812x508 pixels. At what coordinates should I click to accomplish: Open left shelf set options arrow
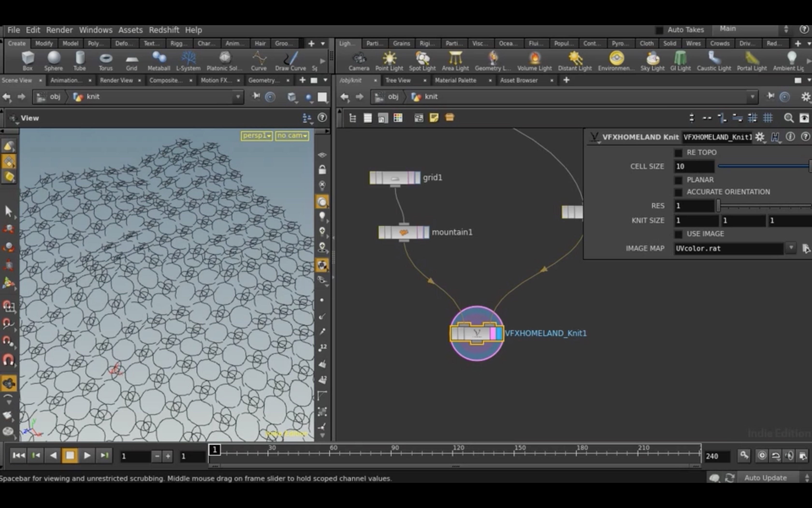tap(323, 44)
